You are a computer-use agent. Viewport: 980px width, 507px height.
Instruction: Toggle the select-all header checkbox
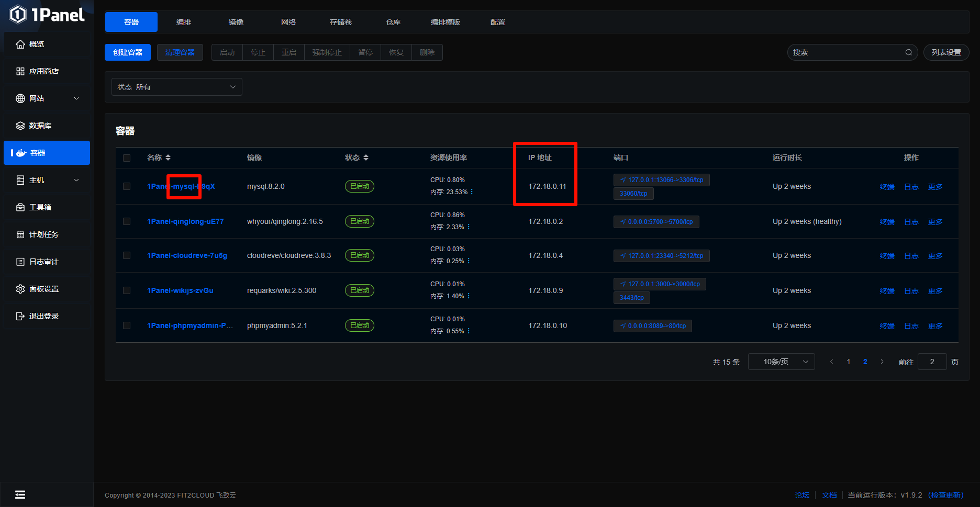pyautogui.click(x=127, y=158)
